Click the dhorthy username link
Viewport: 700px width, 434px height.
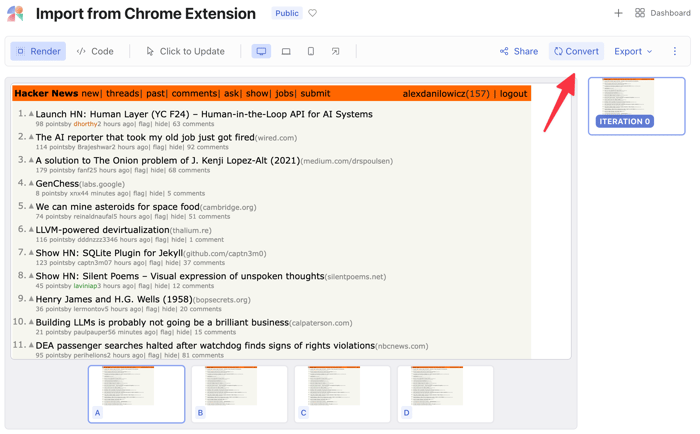85,124
